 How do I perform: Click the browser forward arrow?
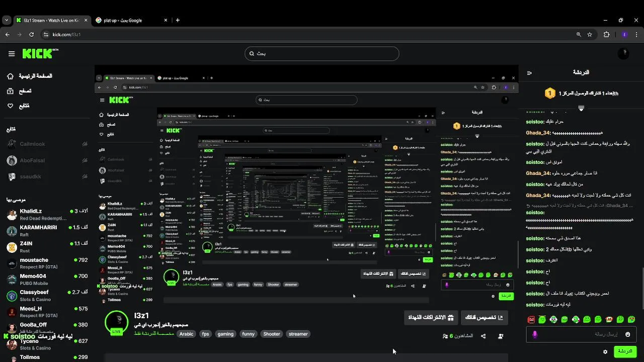pos(19,35)
